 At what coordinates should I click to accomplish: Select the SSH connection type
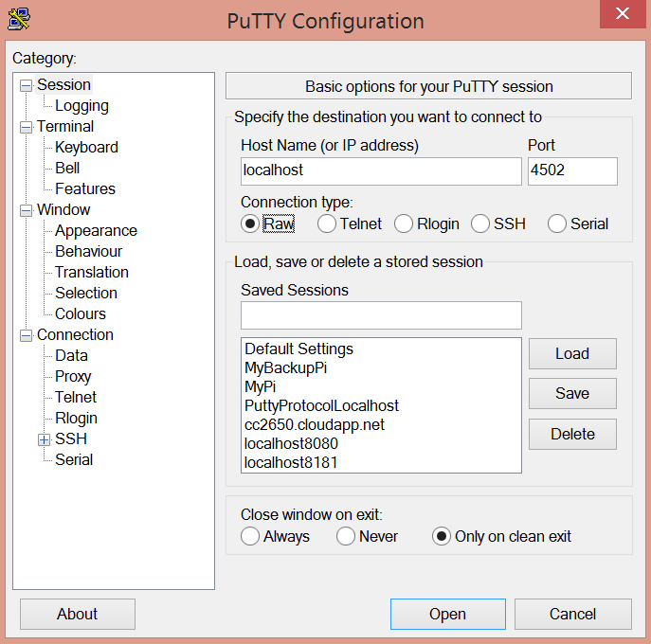pos(480,224)
